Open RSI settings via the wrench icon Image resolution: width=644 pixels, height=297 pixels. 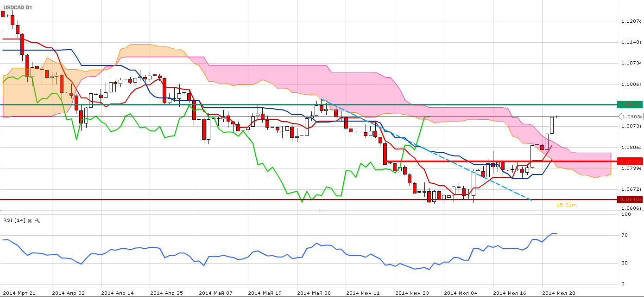pos(38,220)
